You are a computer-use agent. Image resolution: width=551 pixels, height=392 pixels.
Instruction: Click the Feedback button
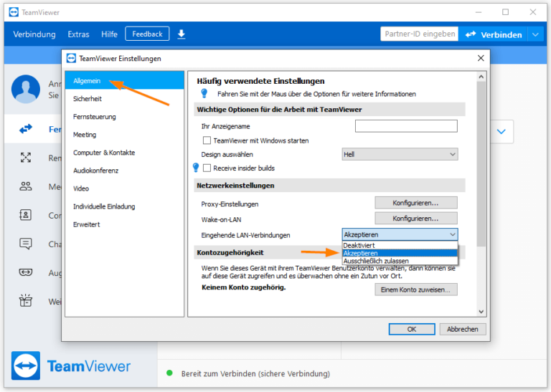(x=147, y=34)
